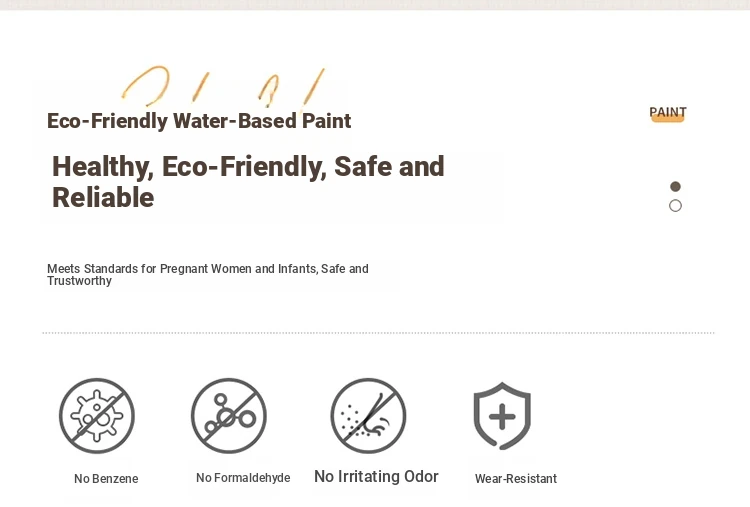Click the Healthy, Eco-Friendly, Safe headline
This screenshot has height=507, width=750.
tap(248, 182)
